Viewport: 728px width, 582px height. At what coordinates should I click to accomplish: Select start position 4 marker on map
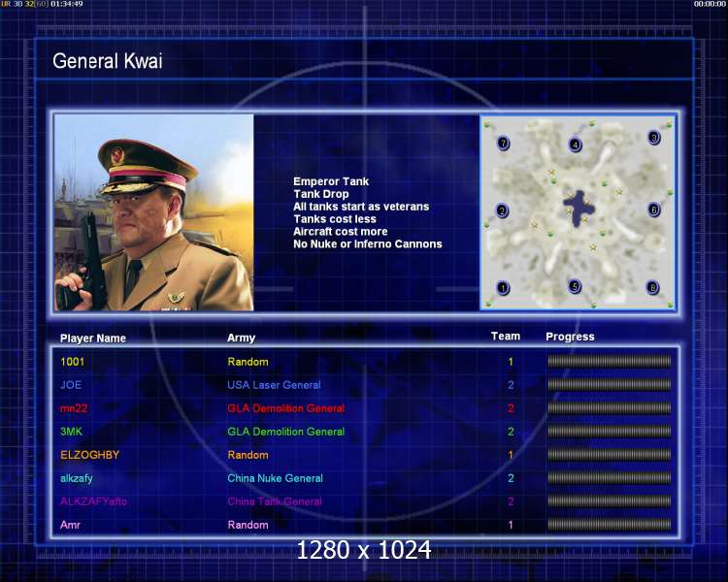(576, 145)
